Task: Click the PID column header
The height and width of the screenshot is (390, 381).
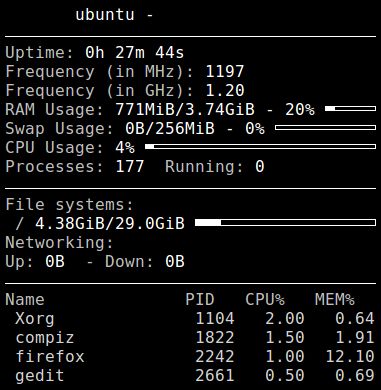Action: (x=200, y=300)
